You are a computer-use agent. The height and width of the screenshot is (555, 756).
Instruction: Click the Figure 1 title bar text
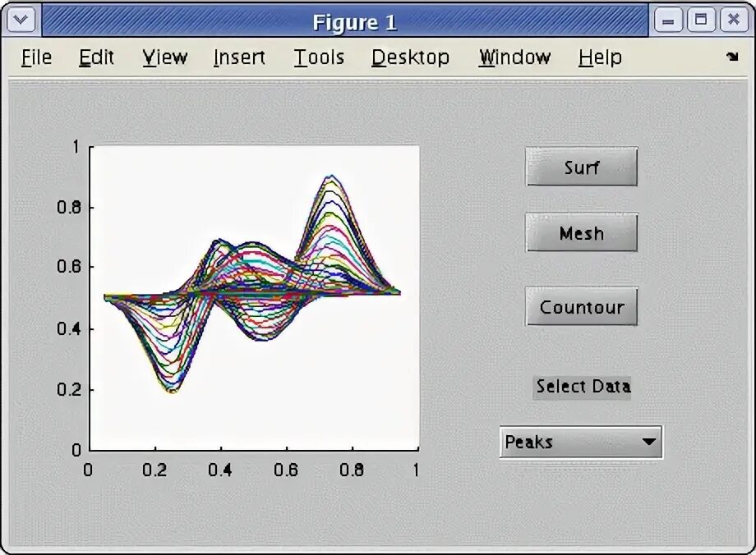(x=354, y=22)
